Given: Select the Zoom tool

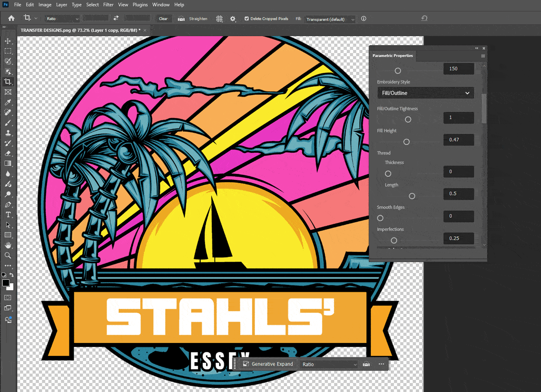Looking at the screenshot, I should click(8, 256).
